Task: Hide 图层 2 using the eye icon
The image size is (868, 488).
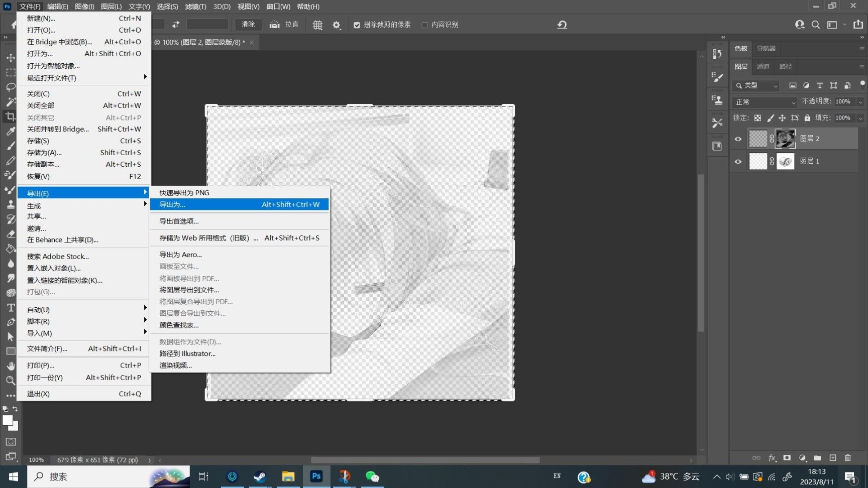Action: click(x=738, y=139)
